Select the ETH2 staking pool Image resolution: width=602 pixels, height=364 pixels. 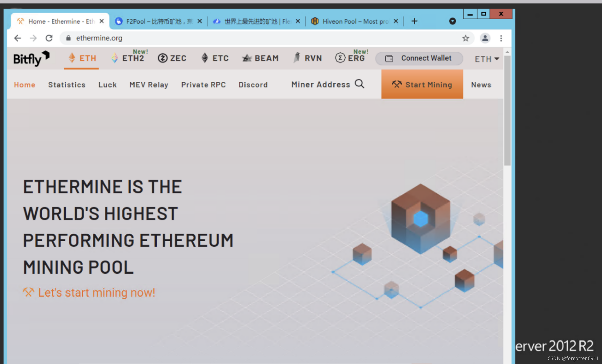129,58
